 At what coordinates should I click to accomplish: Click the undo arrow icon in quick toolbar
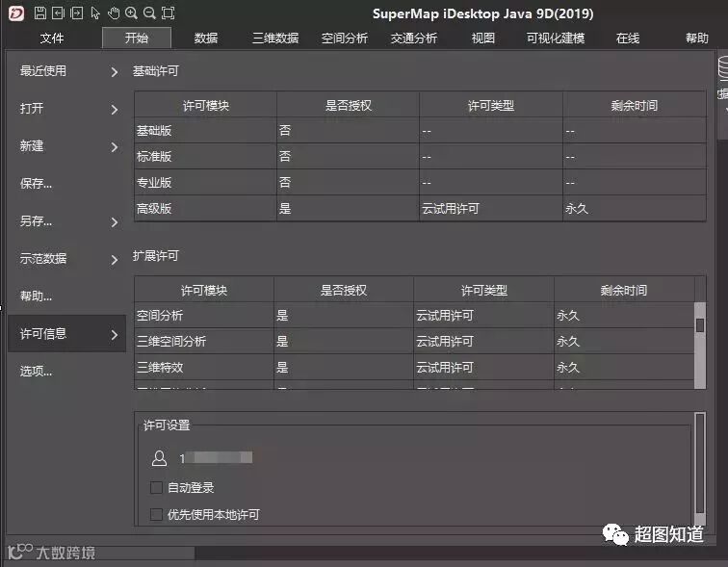58,13
